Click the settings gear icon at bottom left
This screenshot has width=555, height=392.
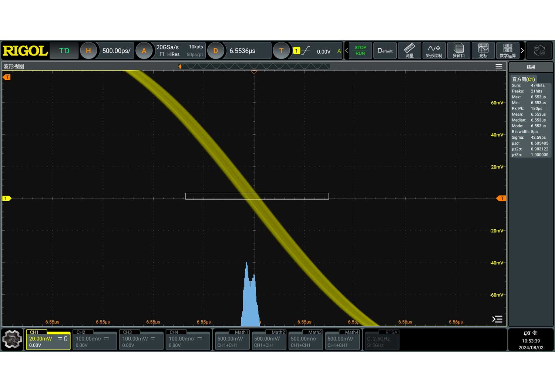pyautogui.click(x=12, y=339)
